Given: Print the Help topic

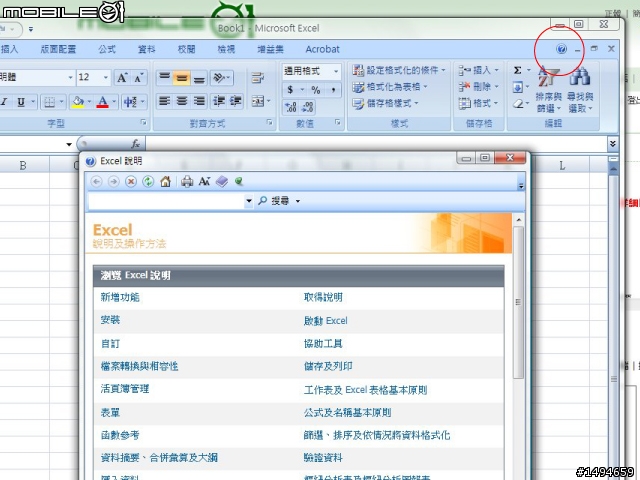Looking at the screenshot, I should point(187,182).
